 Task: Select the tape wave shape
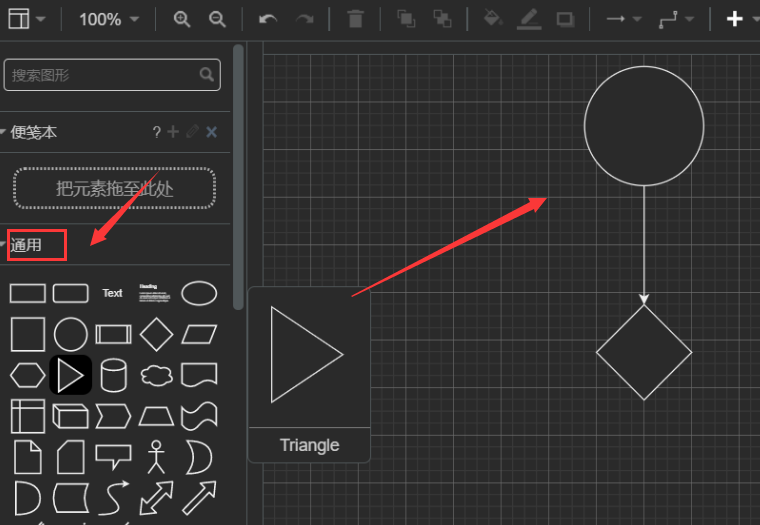(199, 416)
